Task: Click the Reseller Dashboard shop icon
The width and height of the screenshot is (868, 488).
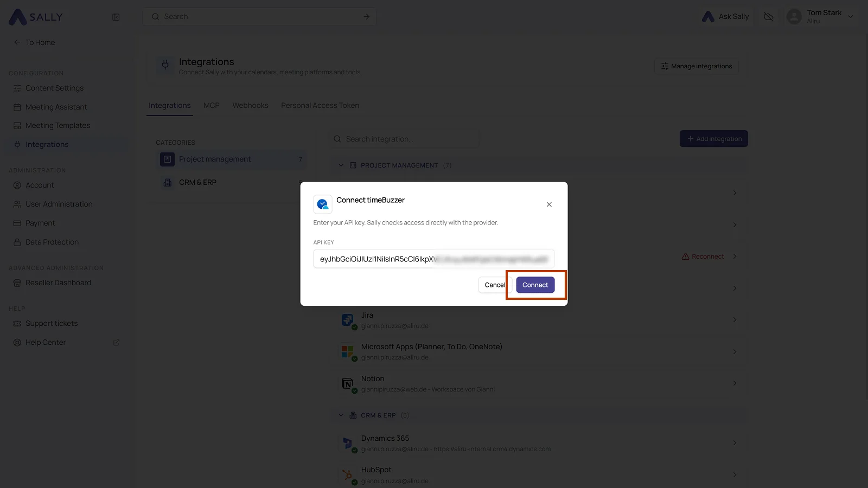Action: pyautogui.click(x=17, y=282)
